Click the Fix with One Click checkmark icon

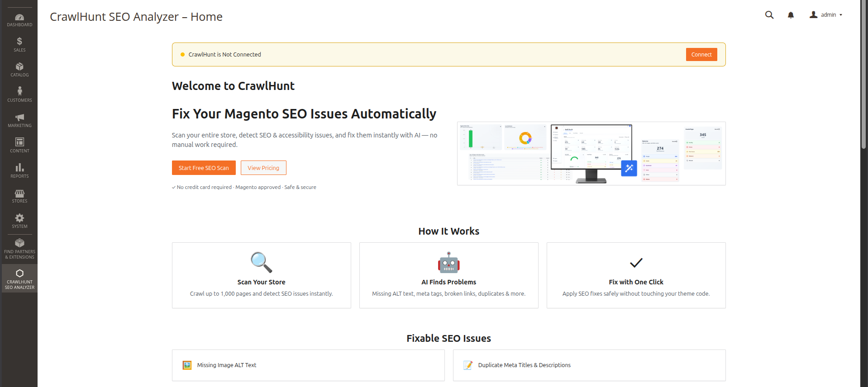pos(636,263)
